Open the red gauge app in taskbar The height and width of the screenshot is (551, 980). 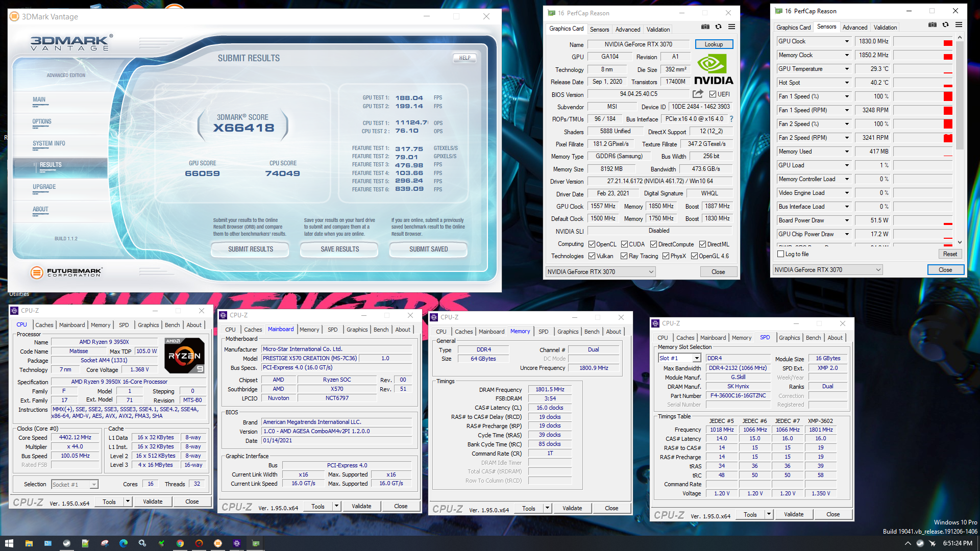point(199,543)
